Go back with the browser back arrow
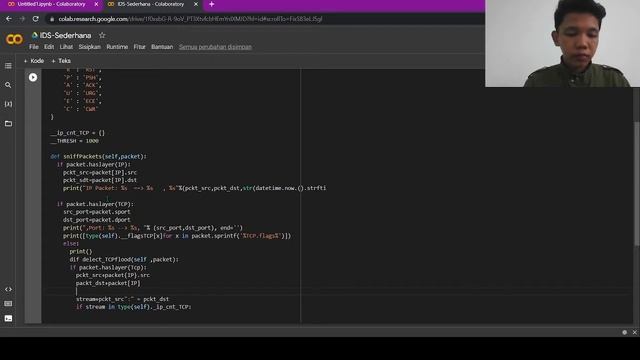Viewport: 640px width, 360px height. [9, 19]
